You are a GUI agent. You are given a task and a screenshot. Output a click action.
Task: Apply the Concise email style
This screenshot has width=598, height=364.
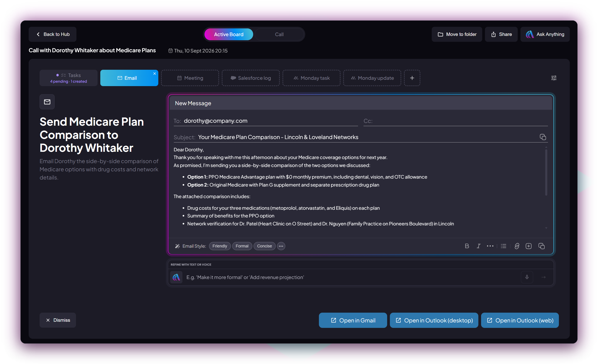[264, 246]
